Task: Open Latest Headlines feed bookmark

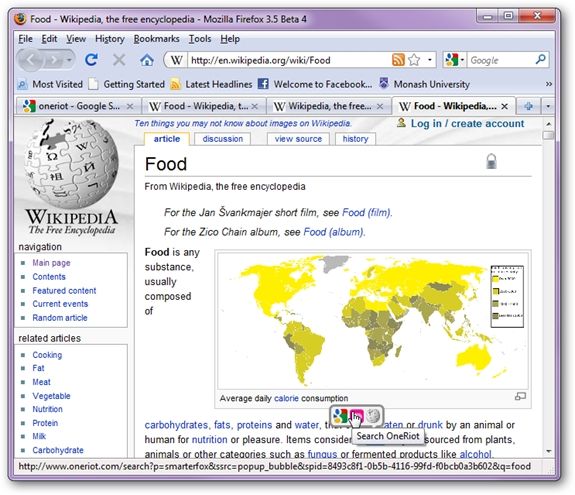Action: pos(212,84)
